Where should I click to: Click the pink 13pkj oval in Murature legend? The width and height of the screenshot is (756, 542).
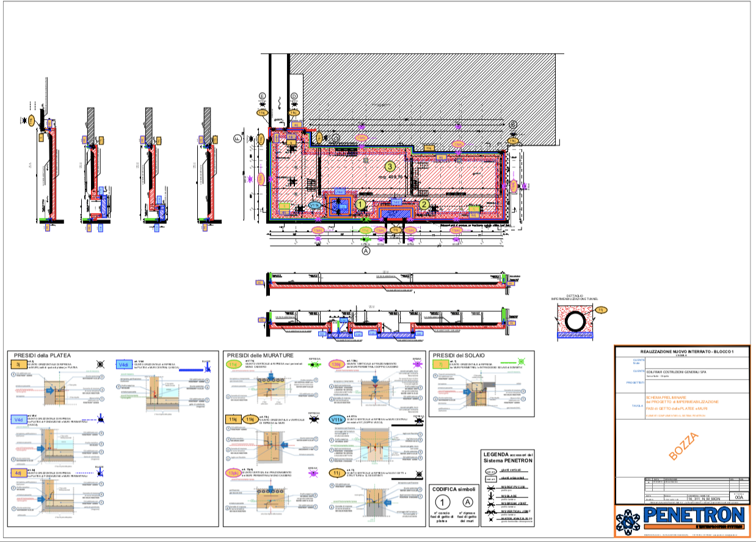pyautogui.click(x=234, y=473)
